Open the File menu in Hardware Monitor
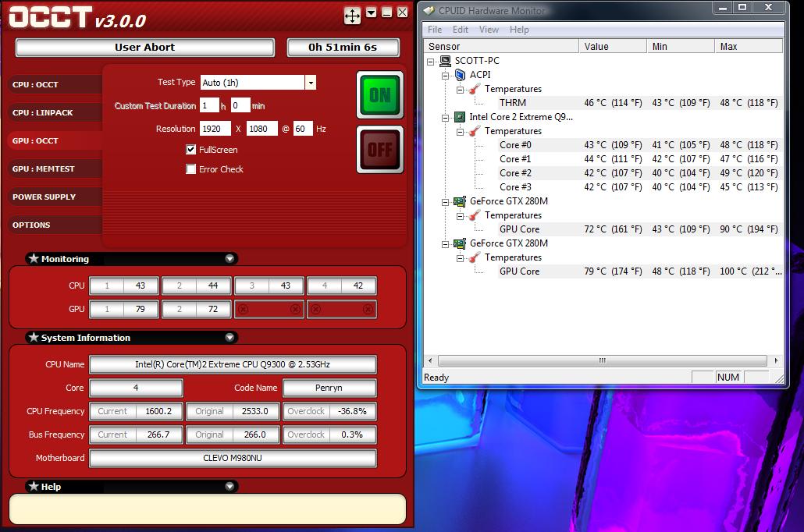 tap(435, 30)
